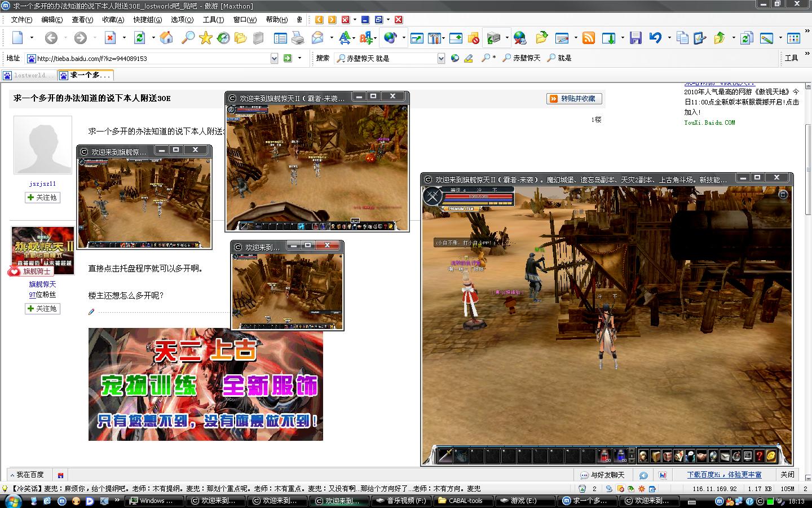Open the search box dropdown arrow
The width and height of the screenshot is (812, 508).
[441, 58]
